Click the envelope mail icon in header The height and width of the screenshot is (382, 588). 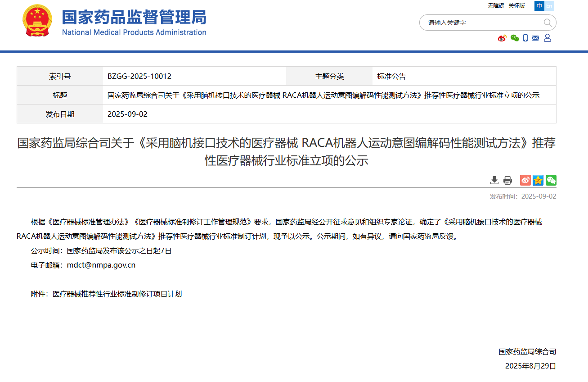535,38
